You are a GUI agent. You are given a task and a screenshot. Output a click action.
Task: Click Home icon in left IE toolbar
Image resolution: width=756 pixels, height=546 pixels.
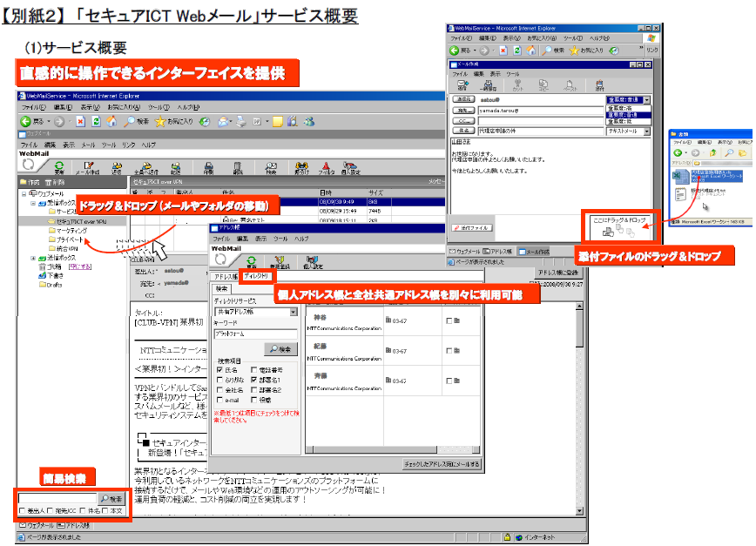coord(111,121)
